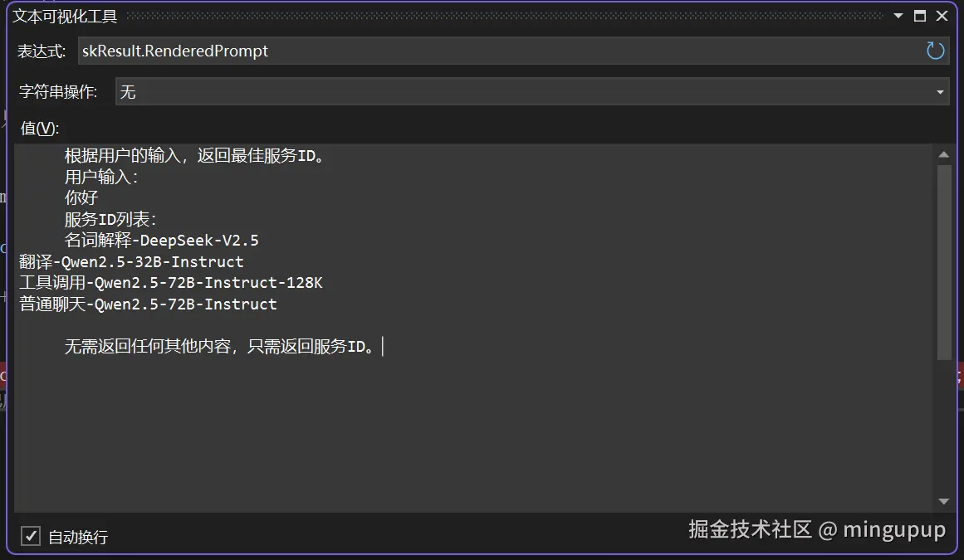Viewport: 964px width, 560px height.
Task: Refresh the expression result
Action: pos(935,51)
